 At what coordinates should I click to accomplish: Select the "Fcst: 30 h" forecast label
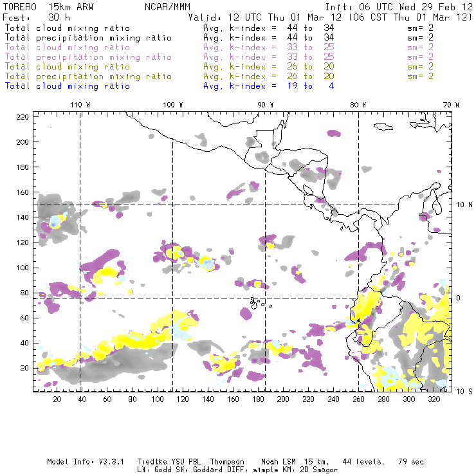[x=36, y=17]
